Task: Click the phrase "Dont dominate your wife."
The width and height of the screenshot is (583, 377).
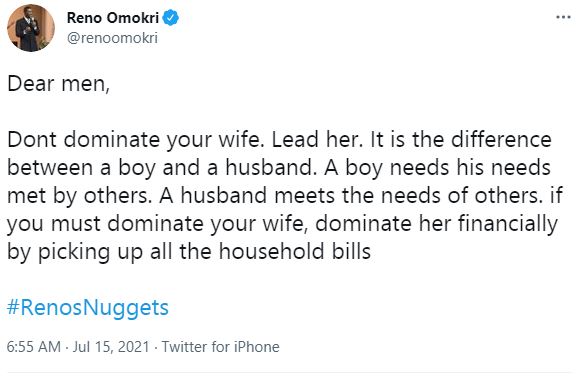Action: pos(134,140)
